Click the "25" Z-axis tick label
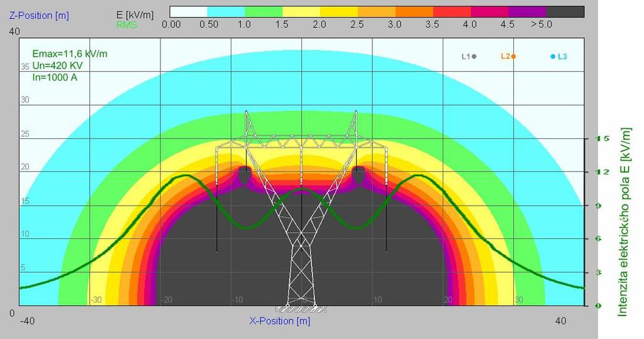 coord(25,134)
